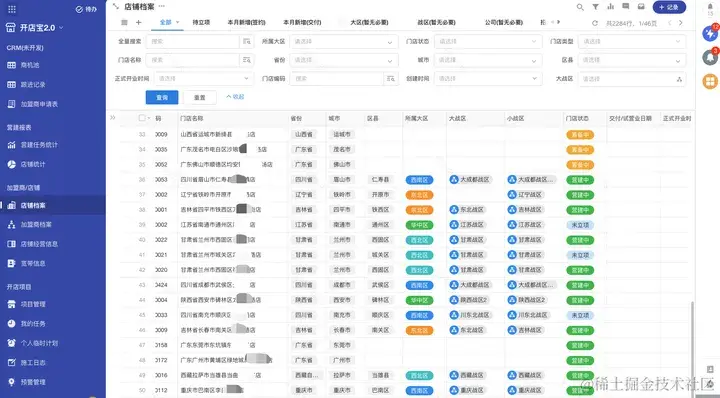Click the blue lightning bolt floating icon

710,33
